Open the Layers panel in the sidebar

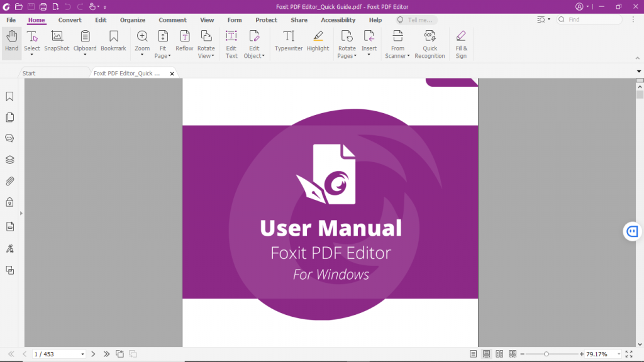pyautogui.click(x=9, y=160)
